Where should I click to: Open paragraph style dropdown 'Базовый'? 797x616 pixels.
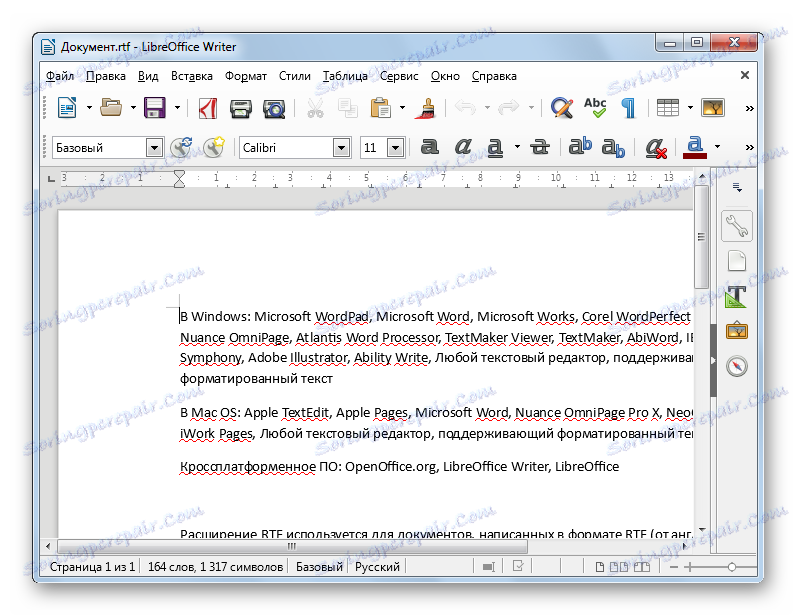[x=154, y=148]
